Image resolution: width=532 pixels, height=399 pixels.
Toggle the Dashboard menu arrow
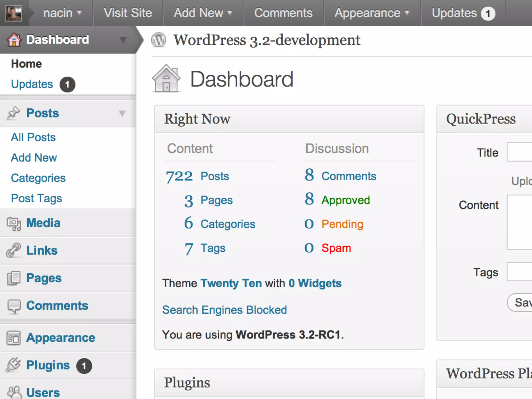(x=123, y=40)
